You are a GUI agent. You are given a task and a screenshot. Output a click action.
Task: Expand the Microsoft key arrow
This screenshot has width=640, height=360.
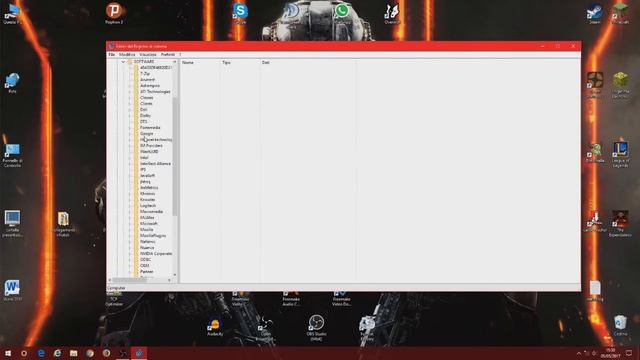point(130,224)
